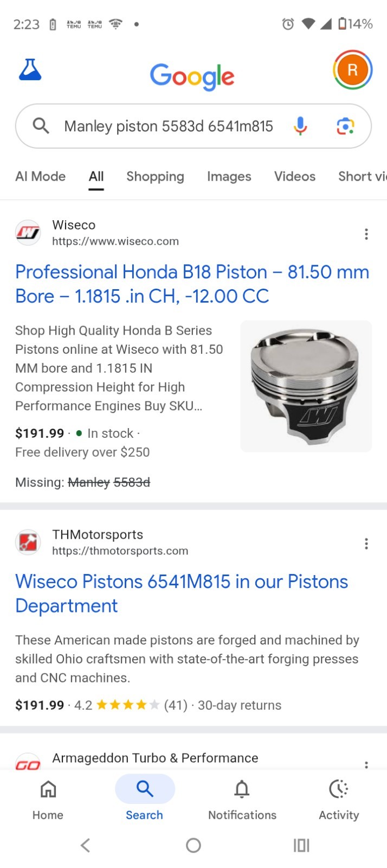Select the Videos tab

point(294,176)
